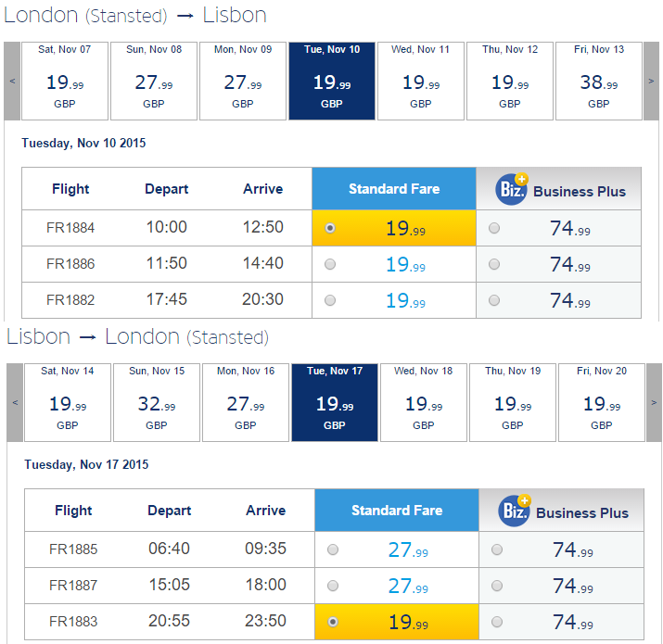Show earlier return dates with left arrow
Screen dimensions: 663x644
tap(15, 402)
